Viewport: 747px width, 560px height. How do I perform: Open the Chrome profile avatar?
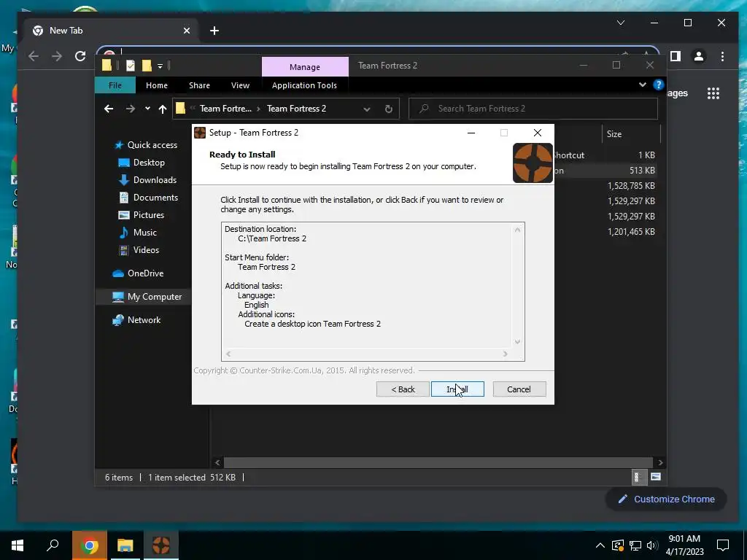pos(699,57)
